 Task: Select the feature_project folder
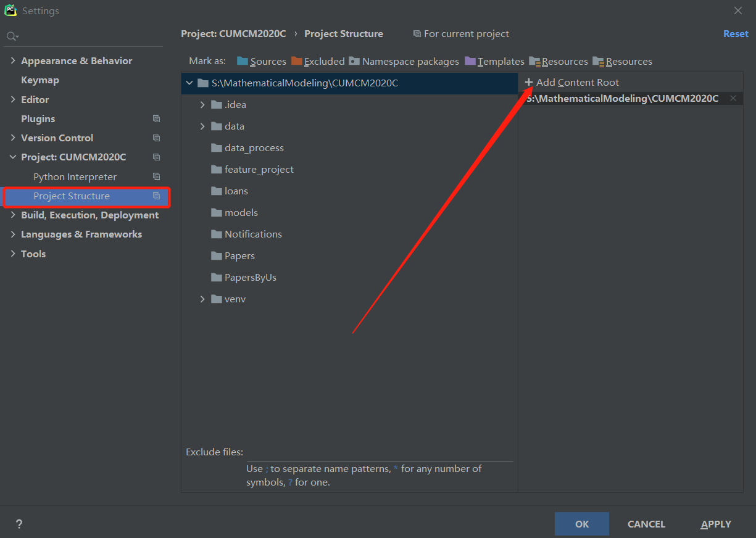(252, 169)
